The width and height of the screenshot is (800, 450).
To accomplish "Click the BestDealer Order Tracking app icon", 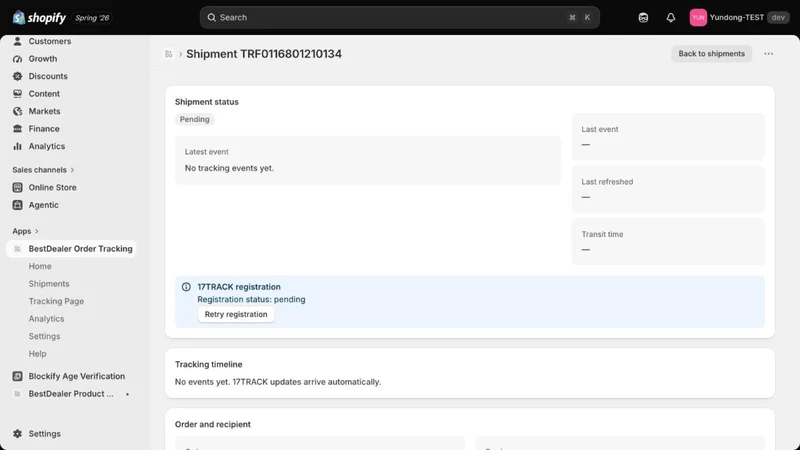I will (17, 249).
